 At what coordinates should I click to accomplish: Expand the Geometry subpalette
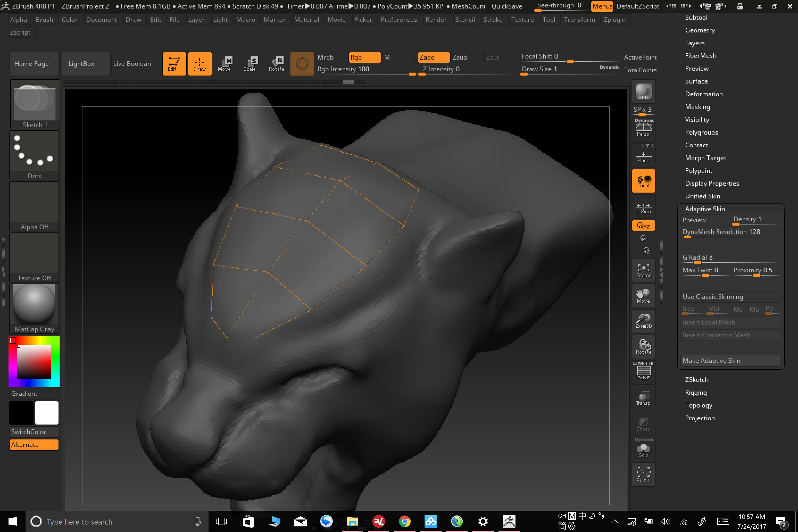click(700, 30)
